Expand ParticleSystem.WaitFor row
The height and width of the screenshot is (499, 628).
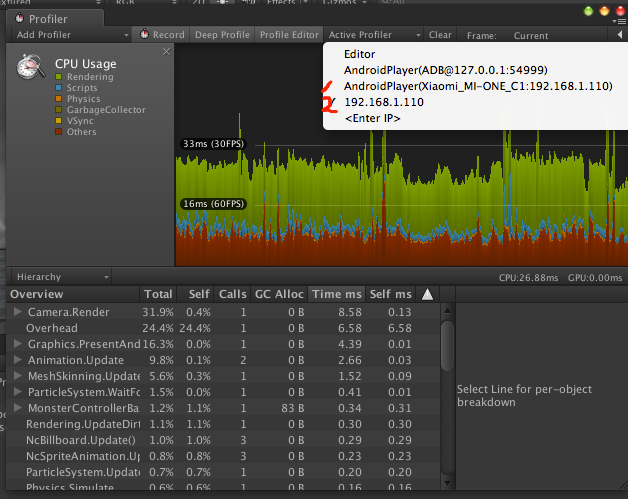pos(17,392)
